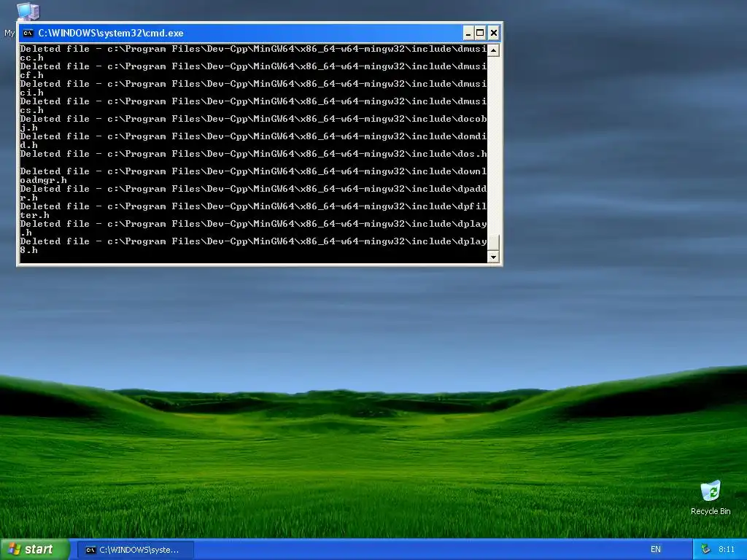Close the cmd.exe window
The image size is (747, 560).
click(x=494, y=33)
